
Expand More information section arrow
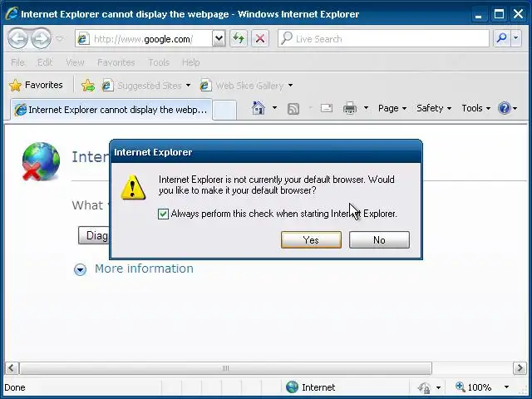point(80,269)
